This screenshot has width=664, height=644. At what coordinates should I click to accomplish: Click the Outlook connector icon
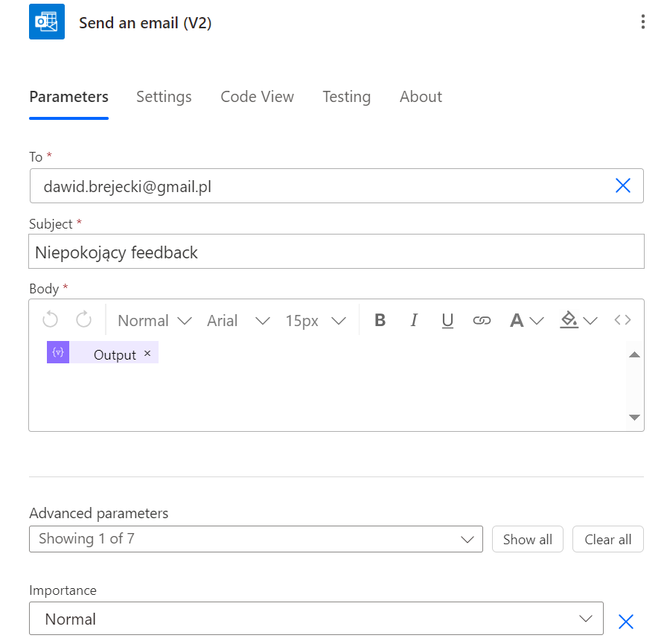[x=47, y=22]
